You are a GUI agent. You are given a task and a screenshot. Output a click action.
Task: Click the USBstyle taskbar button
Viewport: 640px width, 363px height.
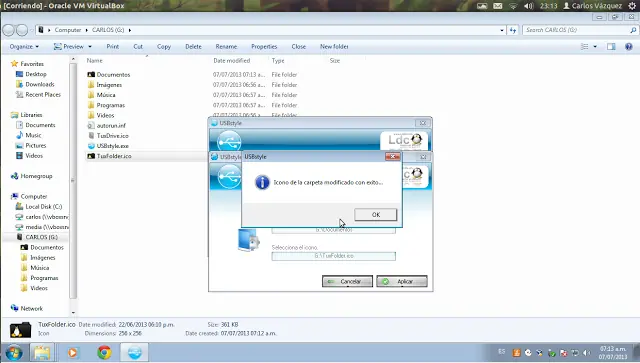click(x=135, y=352)
